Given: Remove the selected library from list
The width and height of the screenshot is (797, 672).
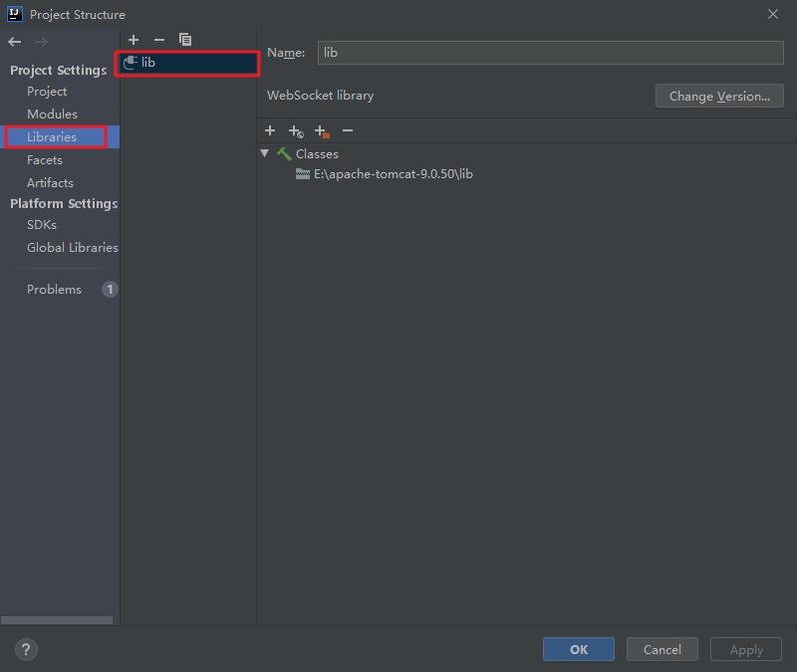Looking at the screenshot, I should (159, 40).
